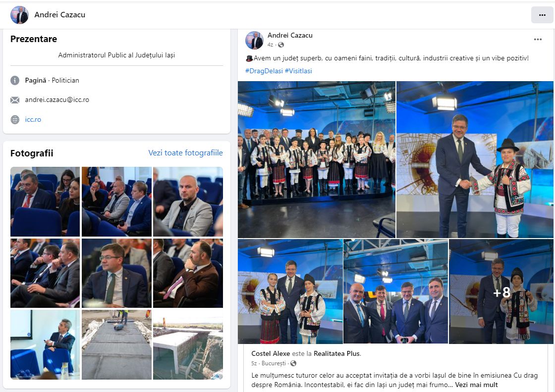Click the info icon next to Pagină
The image size is (555, 392).
point(15,81)
